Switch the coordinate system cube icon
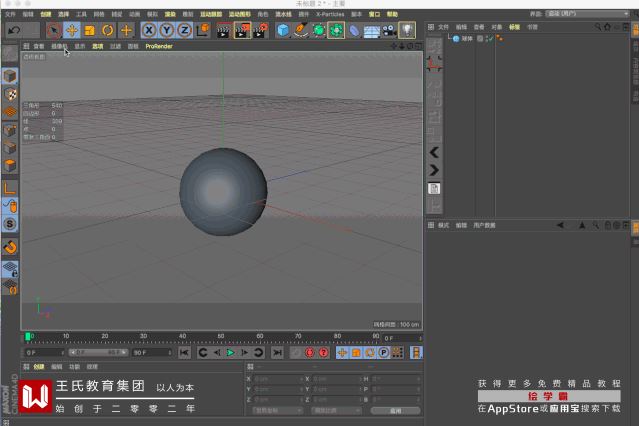This screenshot has width=639, height=426. tap(203, 30)
